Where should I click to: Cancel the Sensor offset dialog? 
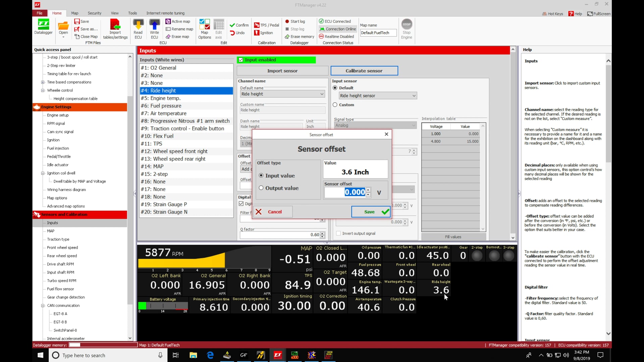click(272, 212)
